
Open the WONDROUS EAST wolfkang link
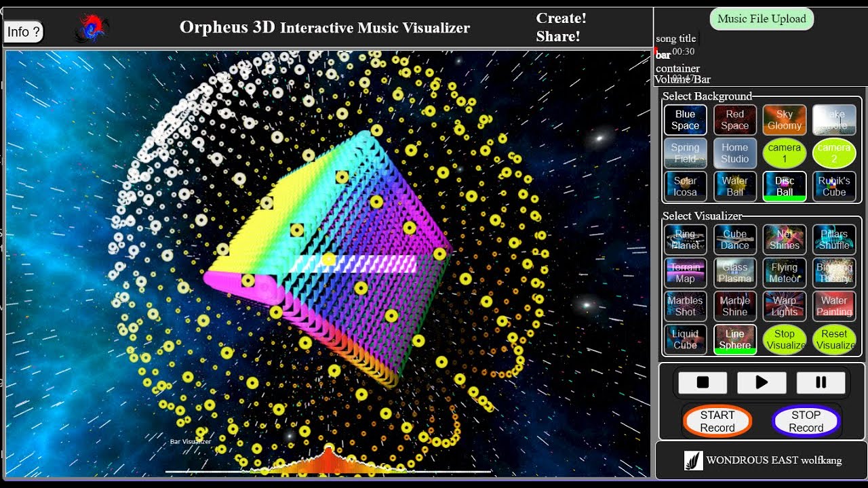pos(763,460)
